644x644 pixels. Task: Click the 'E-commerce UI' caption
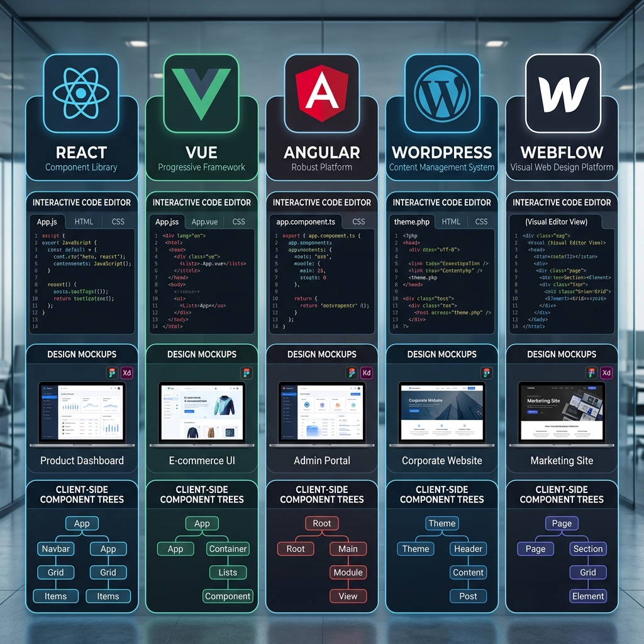click(202, 460)
